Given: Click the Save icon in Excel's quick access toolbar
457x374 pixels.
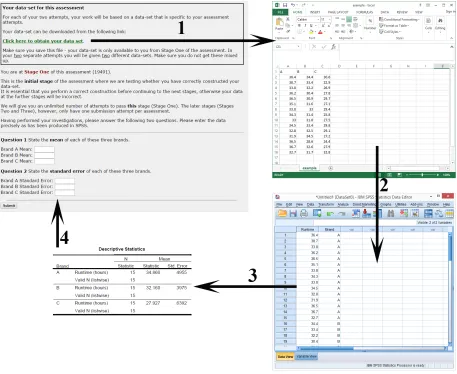Looking at the screenshot, I should (x=285, y=5).
